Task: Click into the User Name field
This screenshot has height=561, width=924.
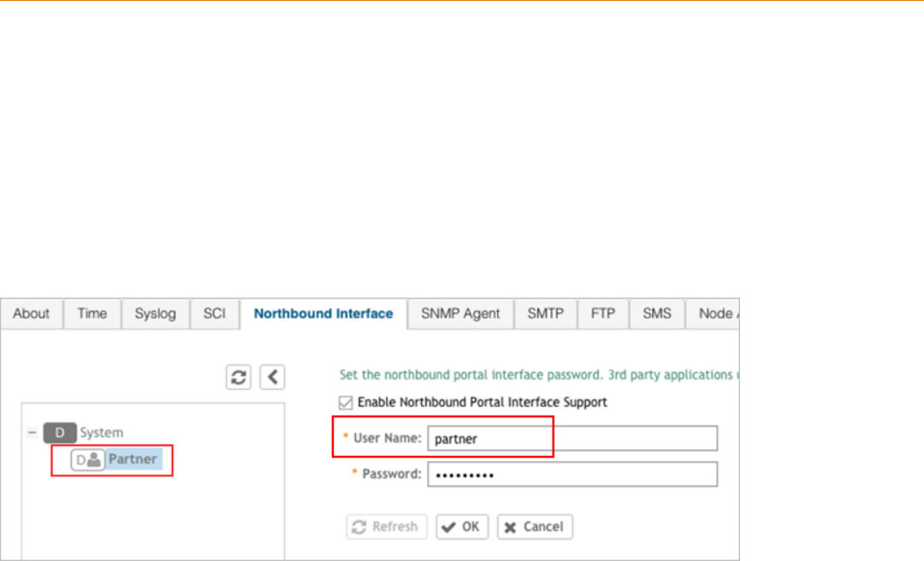Action: click(x=572, y=439)
